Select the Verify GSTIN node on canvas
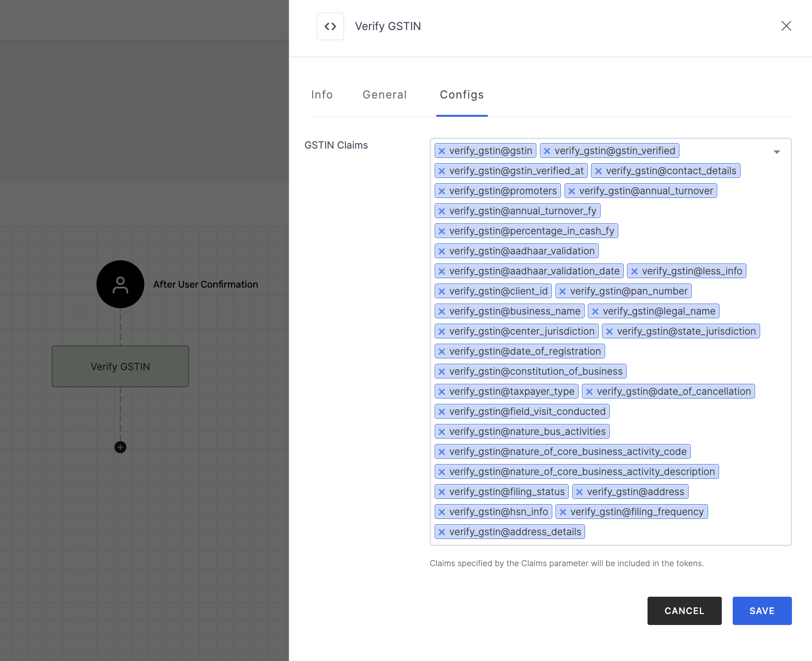This screenshot has height=661, width=812. tap(120, 367)
